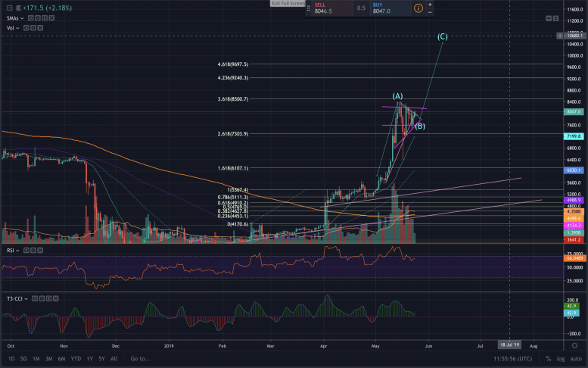Image resolution: width=588 pixels, height=368 pixels.
Task: Open T3-CCI source code braces icon
Action: (x=48, y=298)
